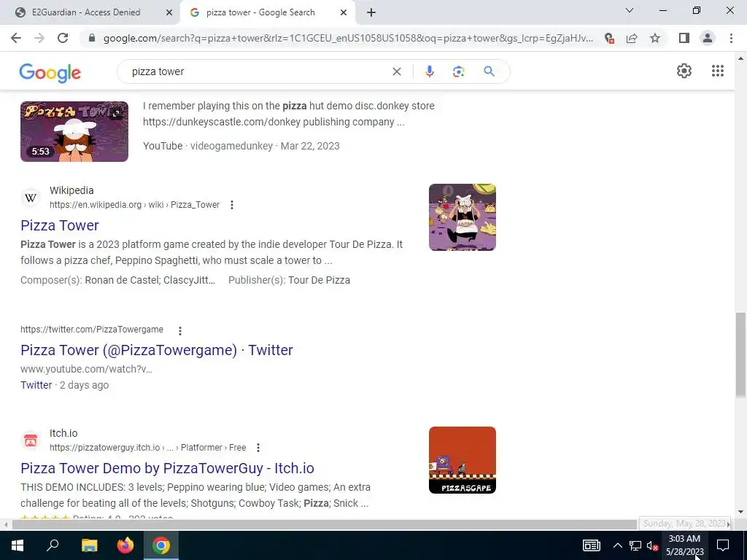Reload the Google search page
This screenshot has height=560, width=747.
tap(63, 38)
